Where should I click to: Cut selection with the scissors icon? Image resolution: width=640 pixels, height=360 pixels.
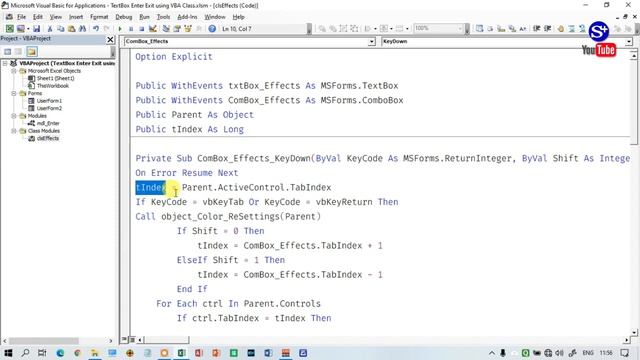(49, 29)
